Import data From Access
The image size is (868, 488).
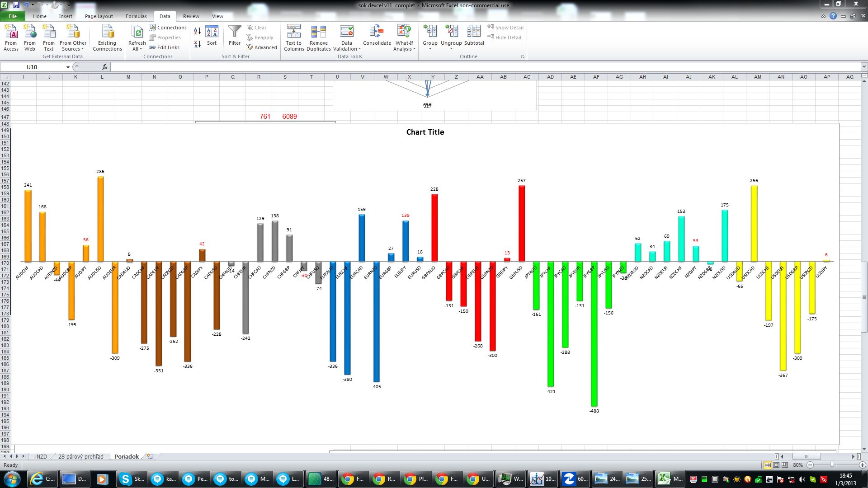pos(11,38)
